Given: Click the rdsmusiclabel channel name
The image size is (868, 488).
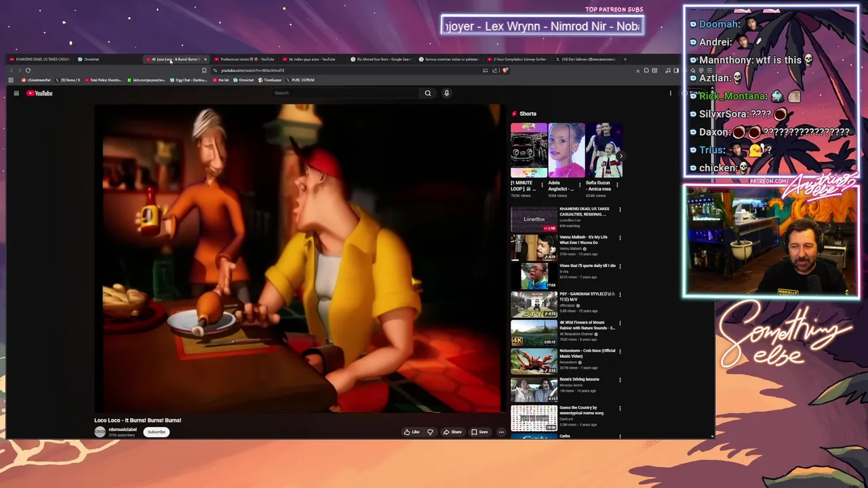Looking at the screenshot, I should click(x=123, y=429).
